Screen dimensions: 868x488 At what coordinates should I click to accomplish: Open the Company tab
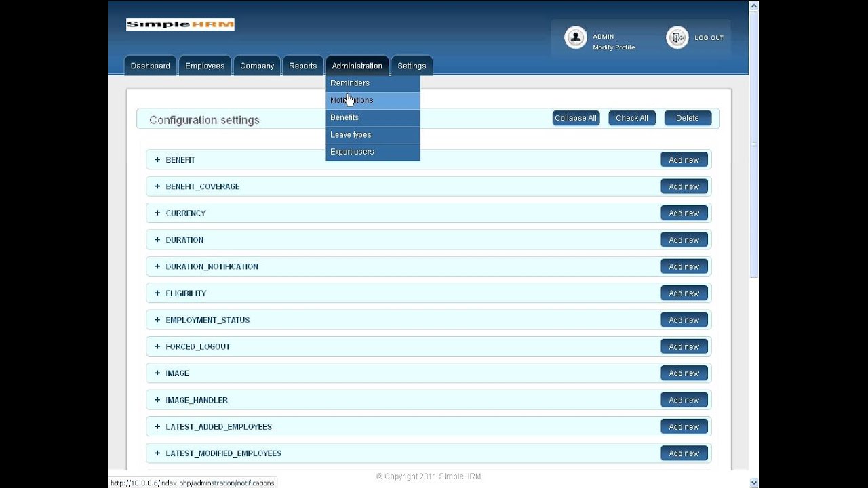[257, 66]
